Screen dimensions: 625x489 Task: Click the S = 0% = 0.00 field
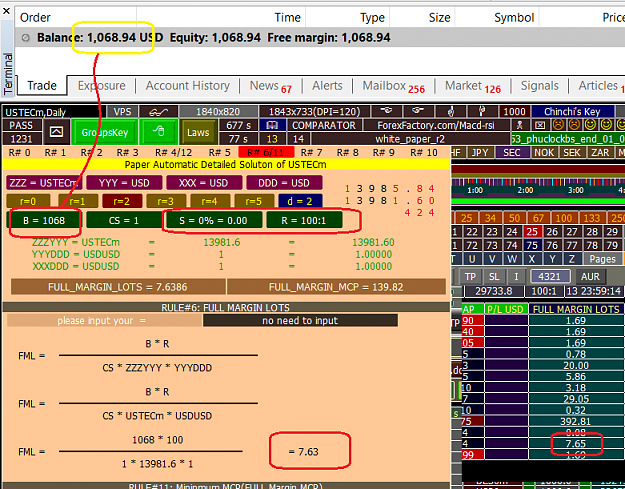tap(214, 220)
